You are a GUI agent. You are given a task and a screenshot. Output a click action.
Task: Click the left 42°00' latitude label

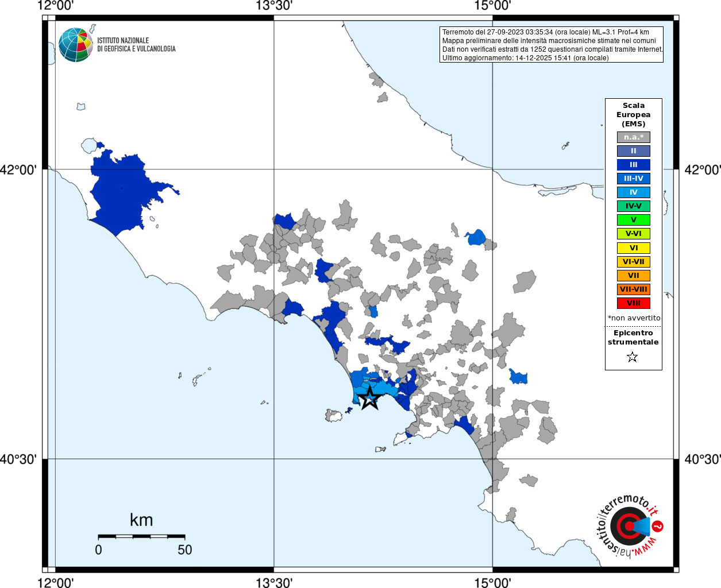tap(18, 170)
